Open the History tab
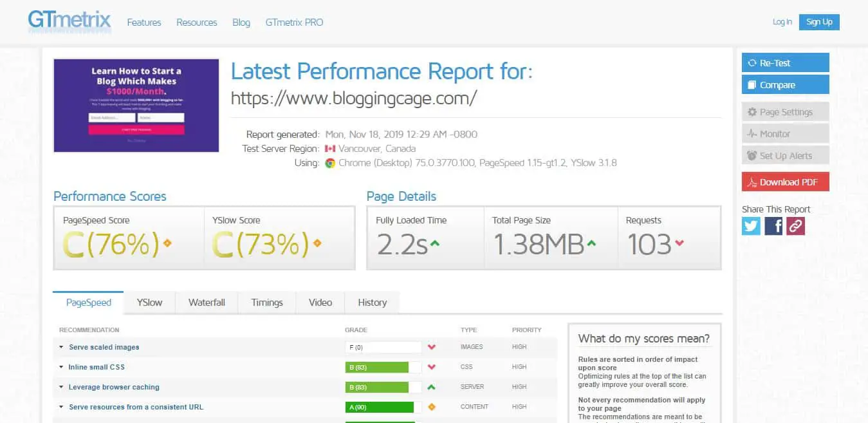 click(372, 302)
